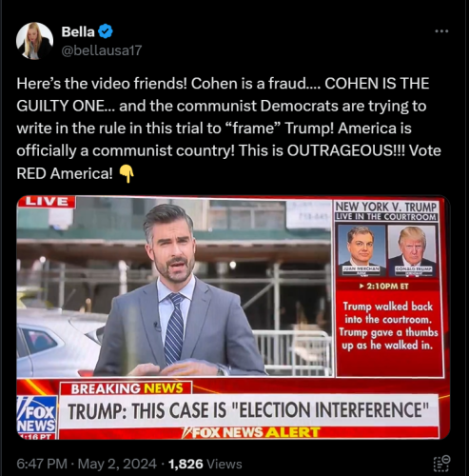Open the three-dot more options menu

pos(441,31)
